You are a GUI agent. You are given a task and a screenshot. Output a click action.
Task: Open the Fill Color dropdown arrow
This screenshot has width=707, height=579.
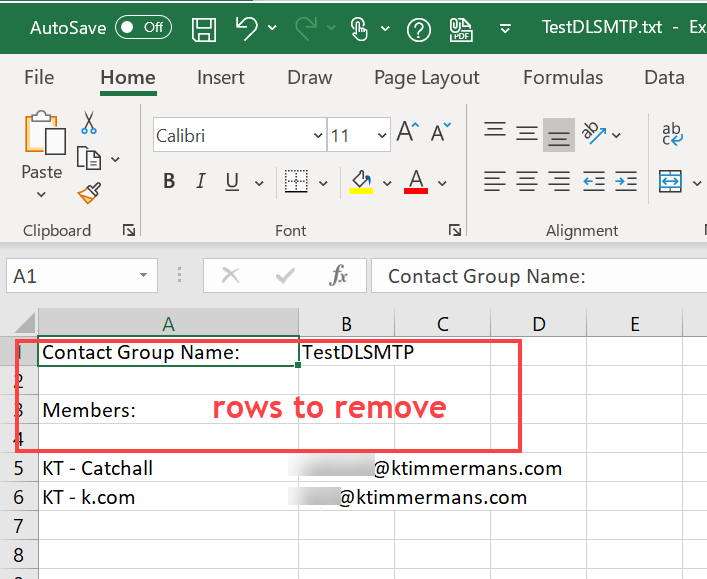click(387, 183)
